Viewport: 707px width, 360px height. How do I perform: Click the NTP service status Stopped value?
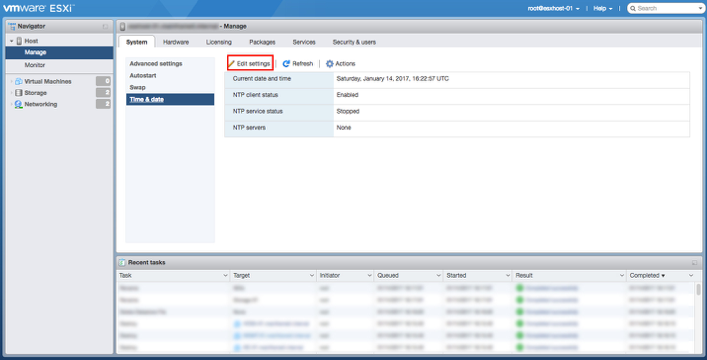tap(348, 111)
